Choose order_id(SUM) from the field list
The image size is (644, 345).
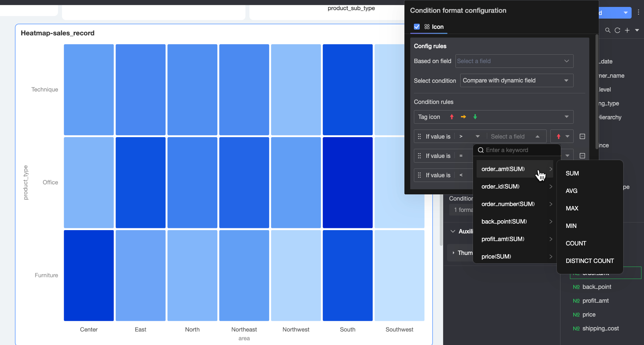(x=515, y=186)
